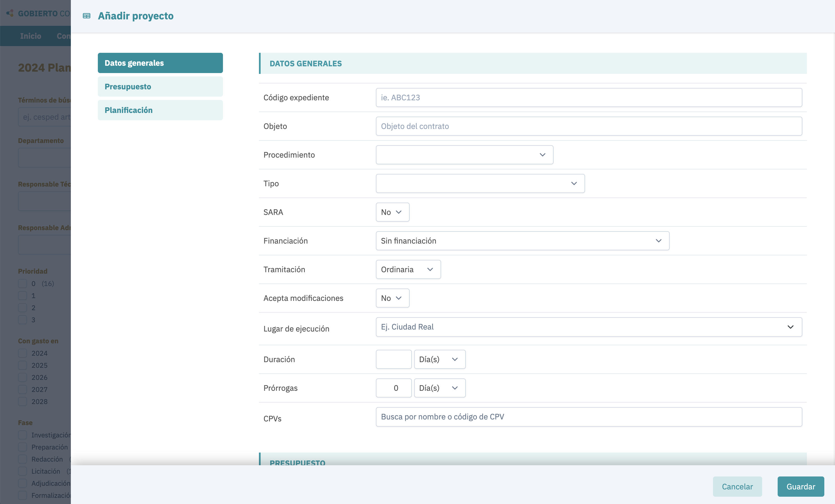The height and width of the screenshot is (504, 835).
Task: Click the PRESUPUESTO section header
Action: coord(533,459)
